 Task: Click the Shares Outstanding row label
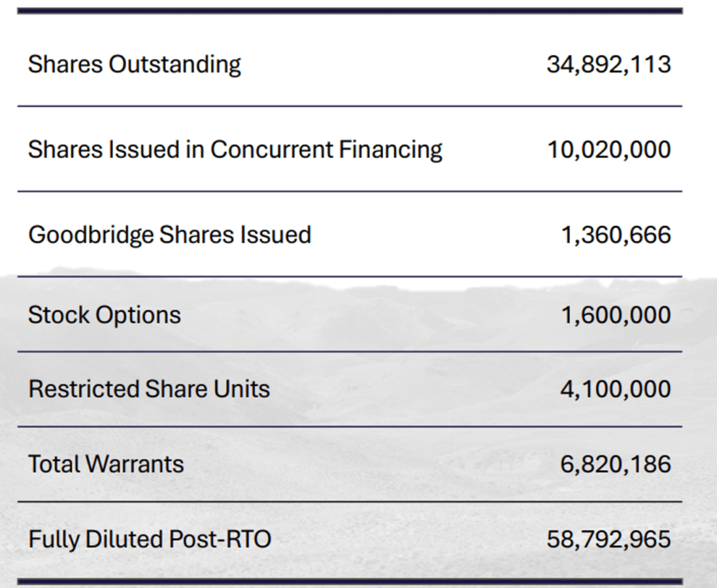(x=134, y=65)
